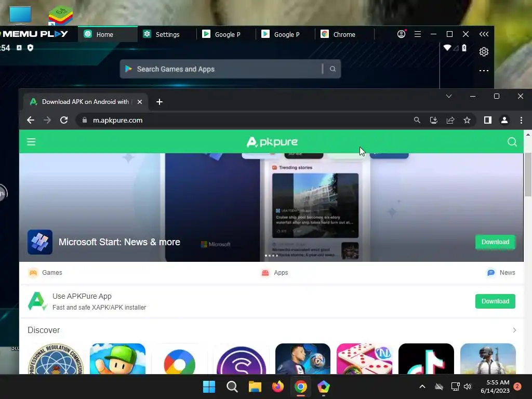Expand Discover section arrow
The image size is (532, 399).
pyautogui.click(x=514, y=330)
